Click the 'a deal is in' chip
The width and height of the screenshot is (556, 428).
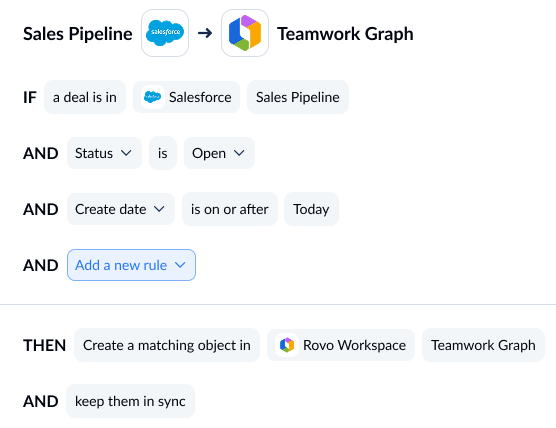coord(85,97)
